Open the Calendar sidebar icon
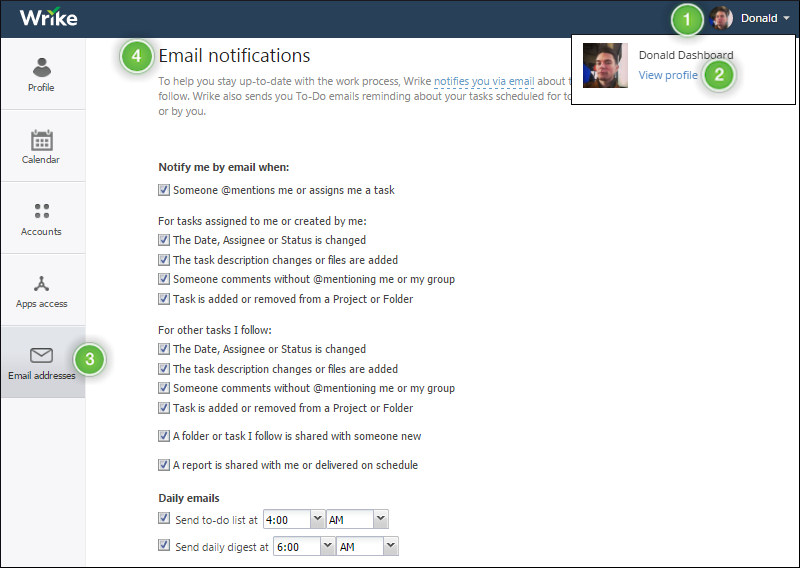The image size is (800, 568). tap(41, 140)
